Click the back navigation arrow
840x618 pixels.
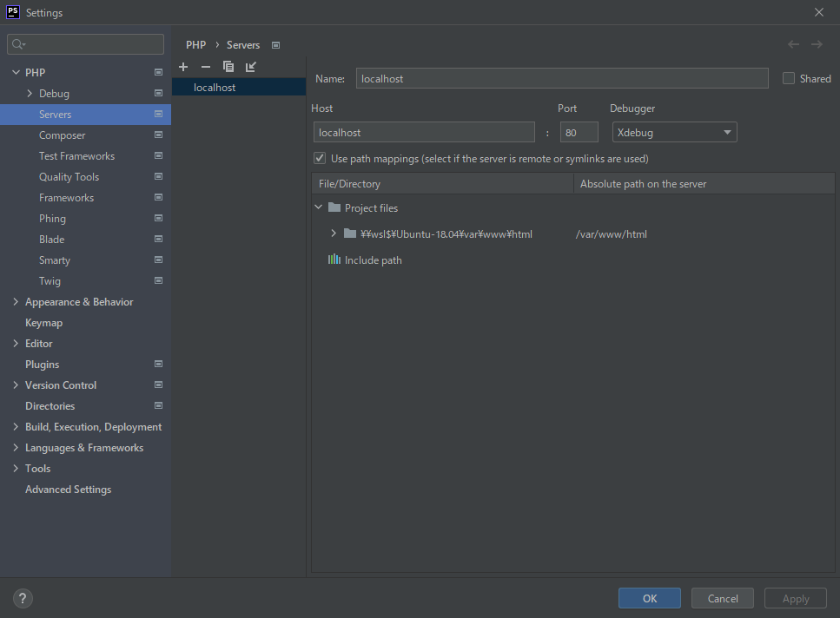(793, 44)
